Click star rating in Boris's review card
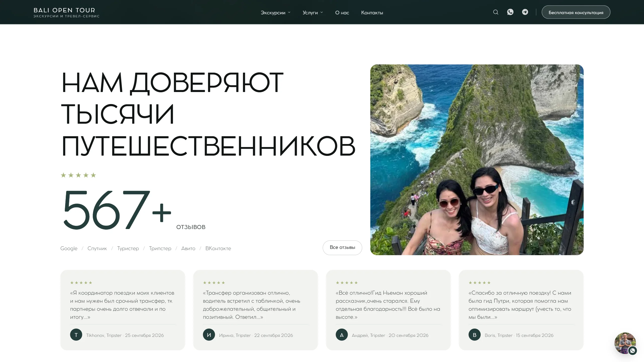The width and height of the screenshot is (644, 362). click(480, 283)
